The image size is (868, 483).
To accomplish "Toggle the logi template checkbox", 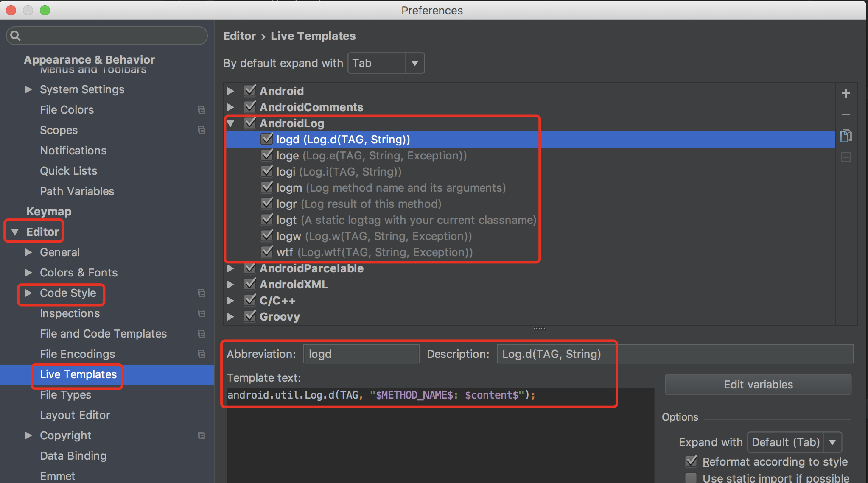I will [x=267, y=171].
